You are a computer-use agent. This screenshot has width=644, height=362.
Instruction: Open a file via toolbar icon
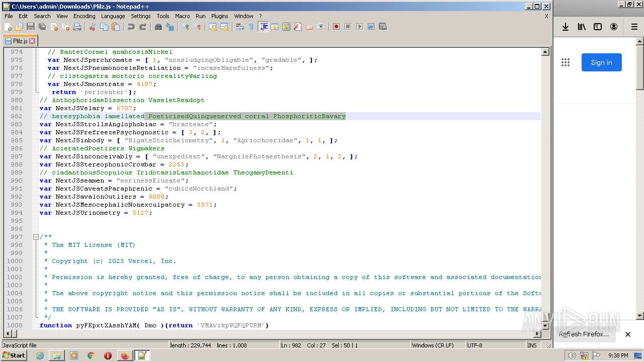click(x=19, y=27)
